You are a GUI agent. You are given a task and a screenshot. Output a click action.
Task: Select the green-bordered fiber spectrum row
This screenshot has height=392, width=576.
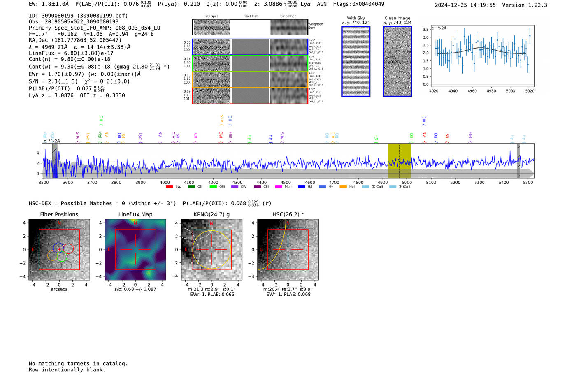pos(250,63)
